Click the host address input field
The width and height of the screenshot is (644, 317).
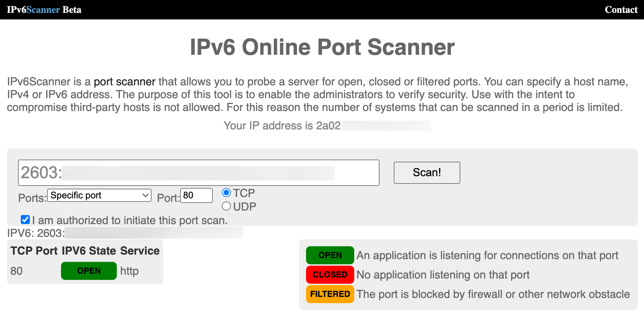[x=199, y=173]
